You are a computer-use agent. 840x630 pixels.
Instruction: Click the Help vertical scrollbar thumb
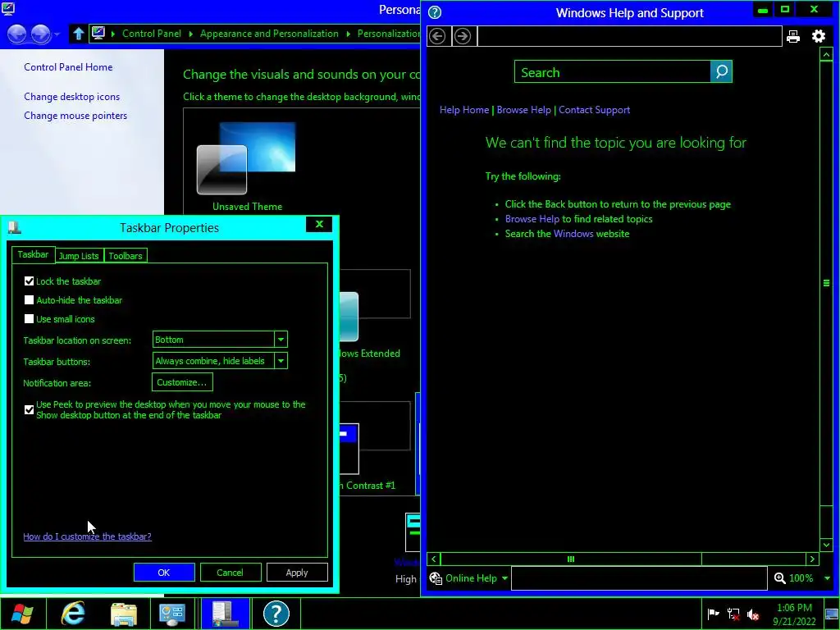tap(826, 283)
